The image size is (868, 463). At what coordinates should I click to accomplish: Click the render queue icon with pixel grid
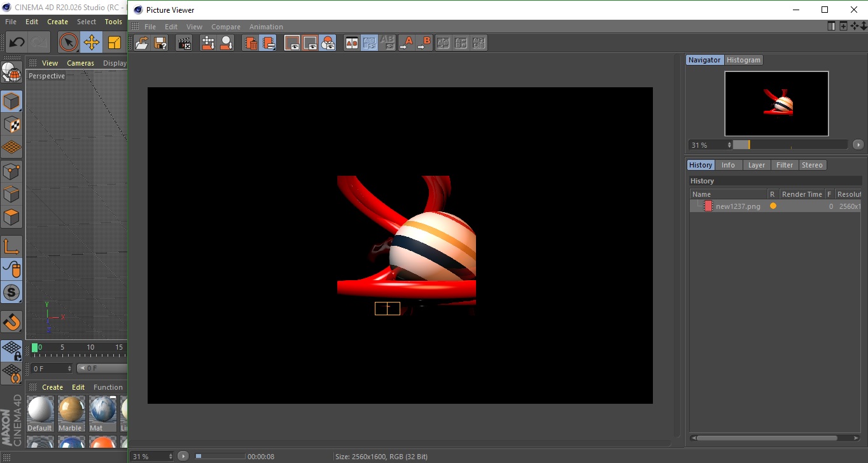pyautogui.click(x=208, y=43)
